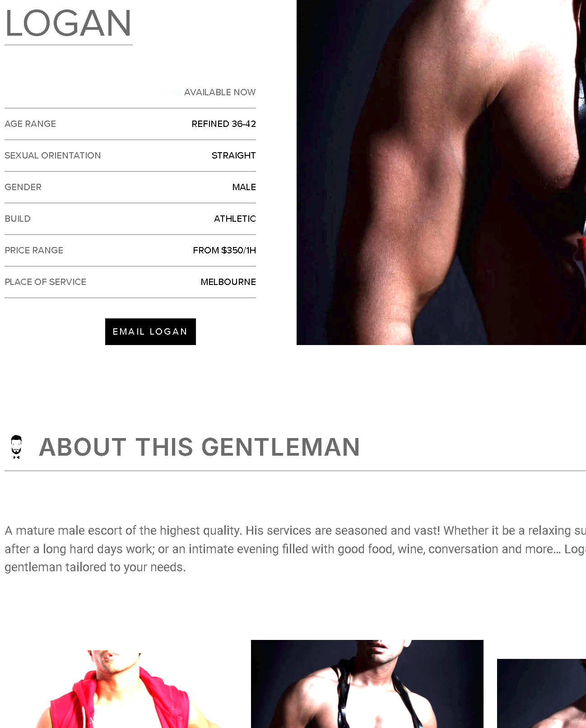
Task: Click the FROM $350/1H price value
Action: click(x=224, y=250)
